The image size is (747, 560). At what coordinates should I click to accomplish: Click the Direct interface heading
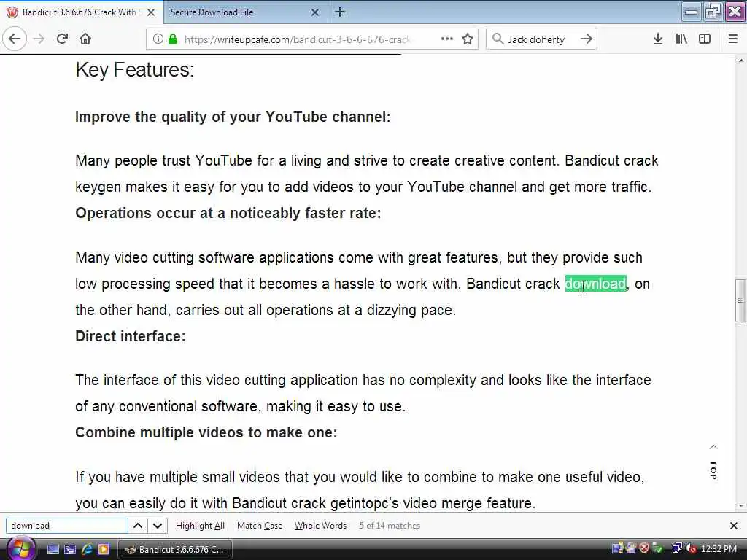[131, 336]
